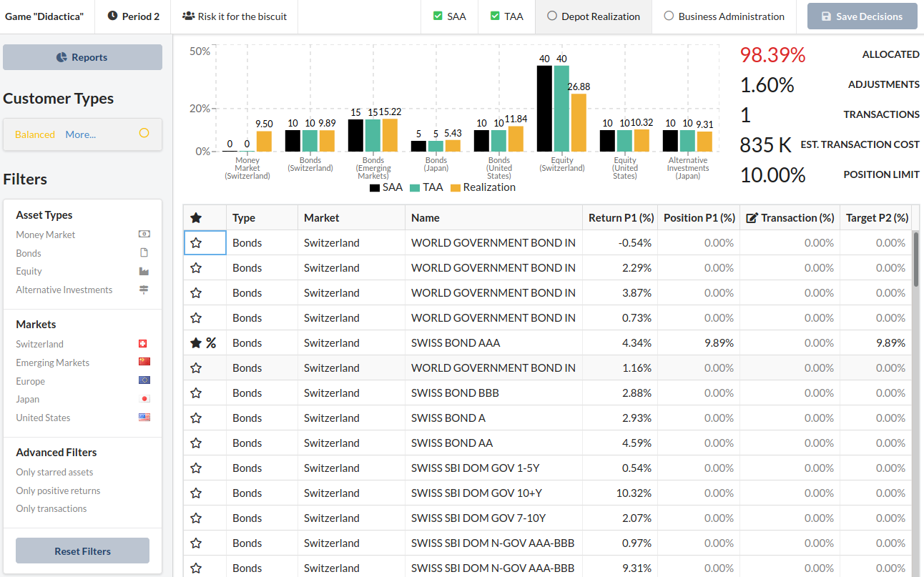Click the Alternative Investments signpost icon
Screen dimensions: 924x577
144,290
